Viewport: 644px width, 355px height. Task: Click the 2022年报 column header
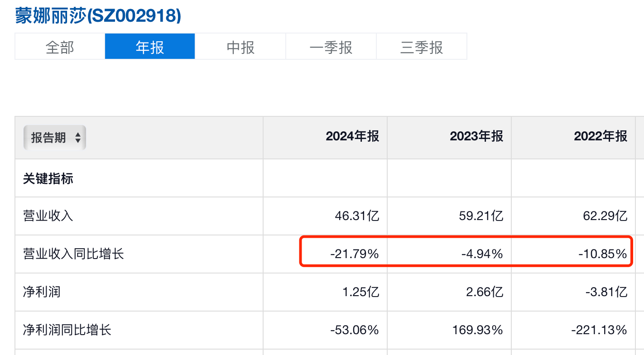tap(601, 137)
